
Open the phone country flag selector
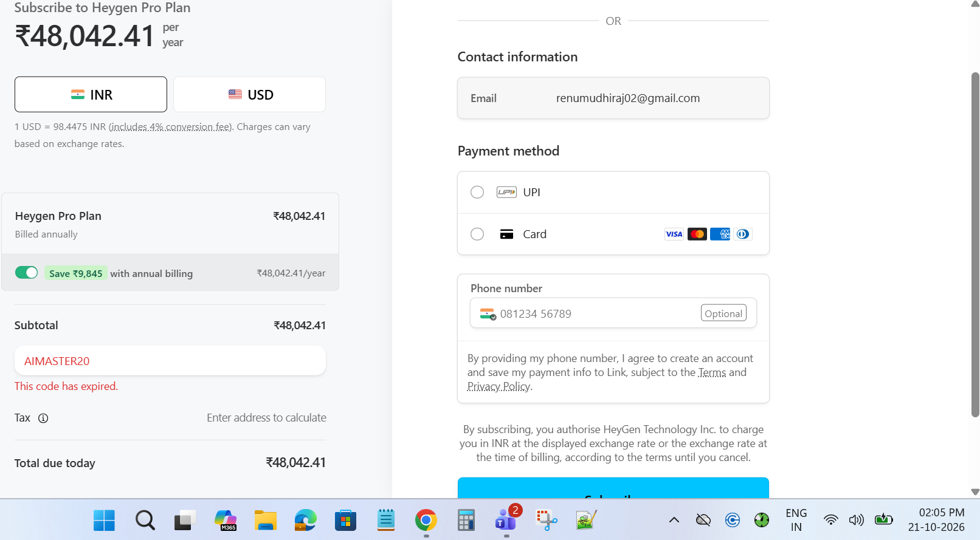coord(488,314)
